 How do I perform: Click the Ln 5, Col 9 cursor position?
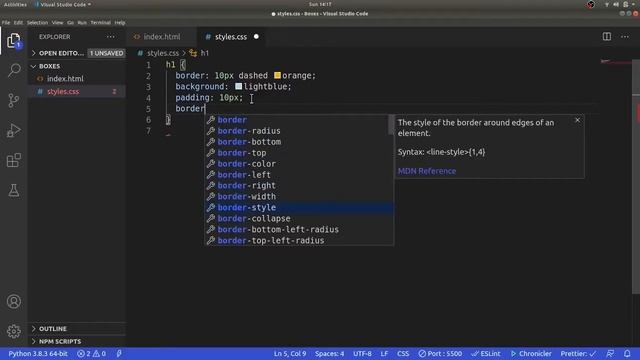(x=290, y=353)
